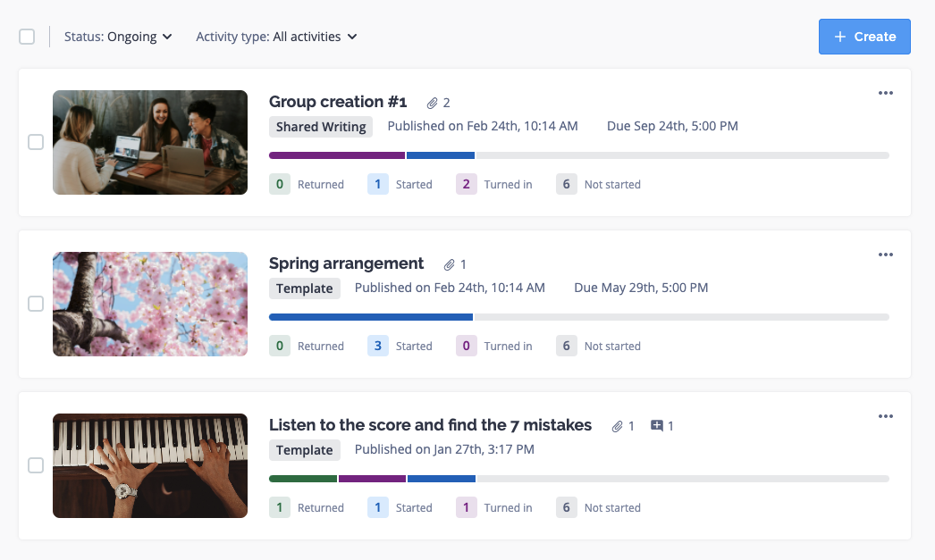935x560 pixels.
Task: Click the Template tag on Spring arrangement
Action: (x=305, y=288)
